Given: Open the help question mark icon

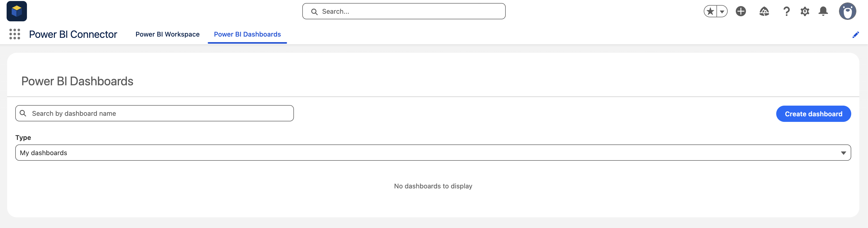Looking at the screenshot, I should pos(786,11).
